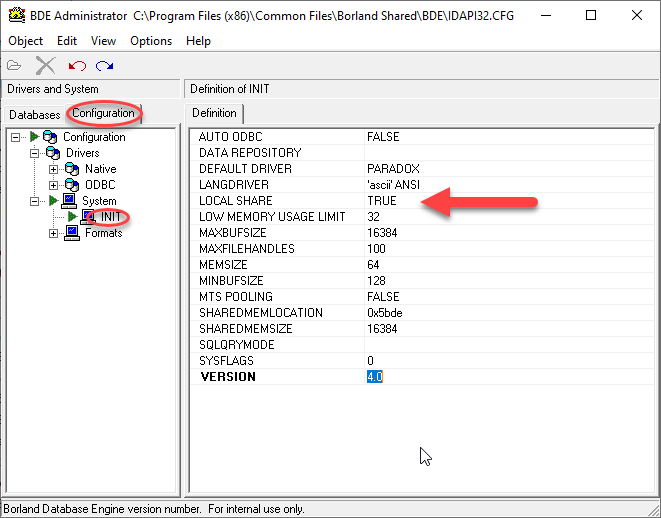Click the AUTO ODBC value FALSE
The width and height of the screenshot is (661, 518).
click(x=383, y=137)
